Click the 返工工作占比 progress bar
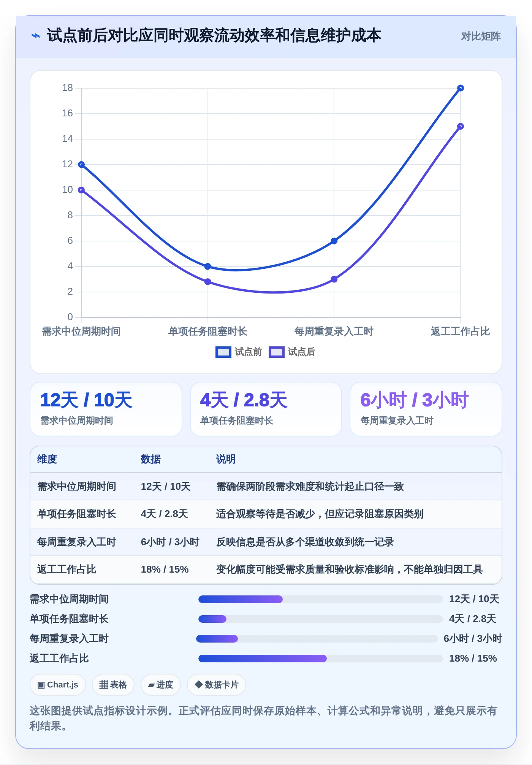The image size is (532, 765). 320,659
